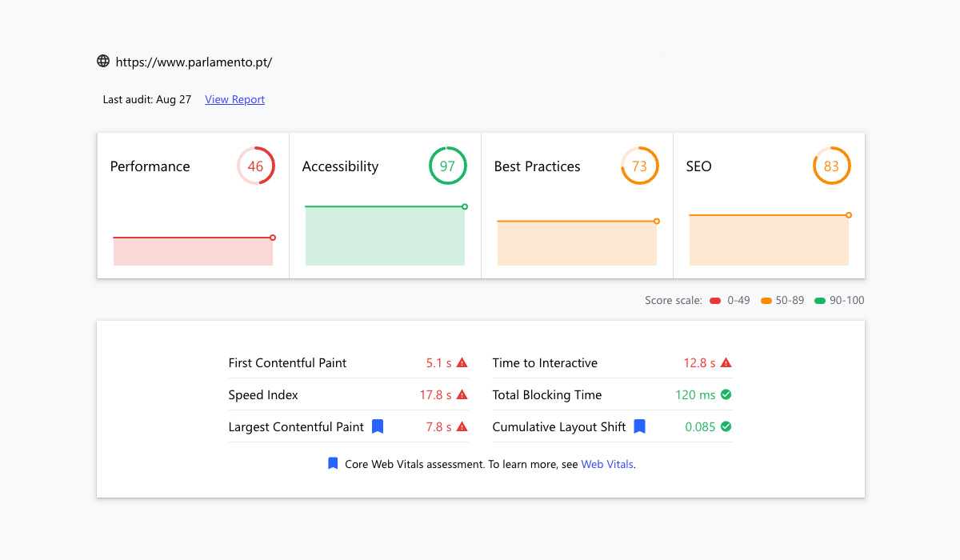The image size is (960, 560).
Task: Click the warning triangle for Time to Interactive
Action: tap(726, 362)
